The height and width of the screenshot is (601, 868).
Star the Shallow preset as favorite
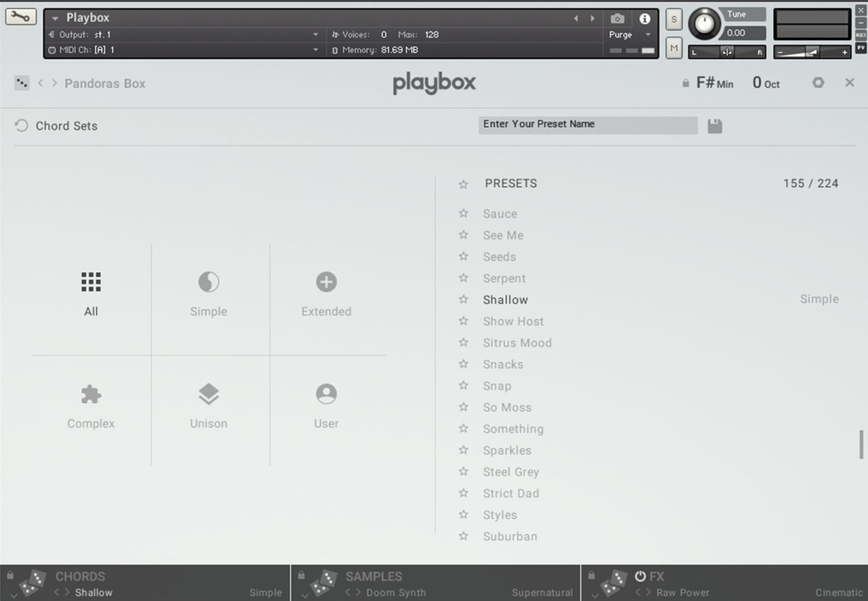tap(463, 299)
